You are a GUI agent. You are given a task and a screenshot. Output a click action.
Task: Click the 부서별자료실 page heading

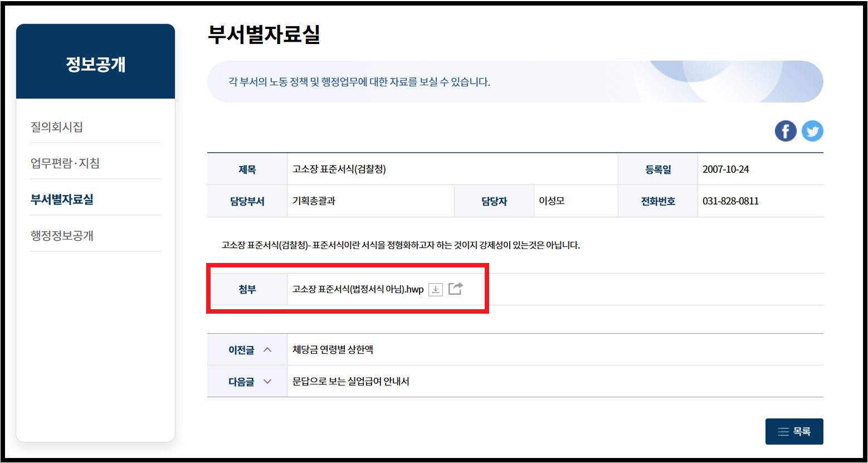pos(264,35)
